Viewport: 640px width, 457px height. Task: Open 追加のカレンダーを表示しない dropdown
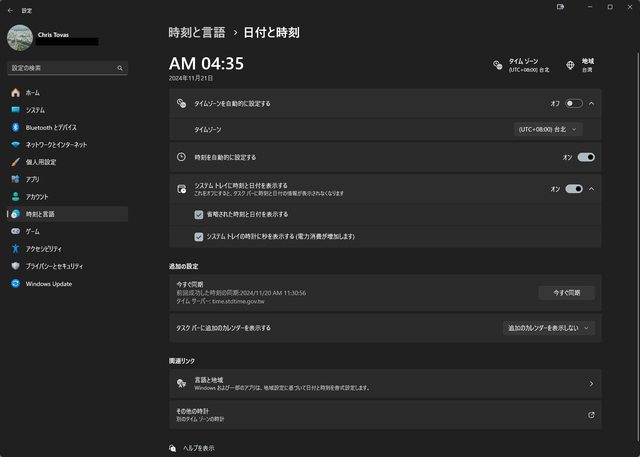(x=549, y=327)
